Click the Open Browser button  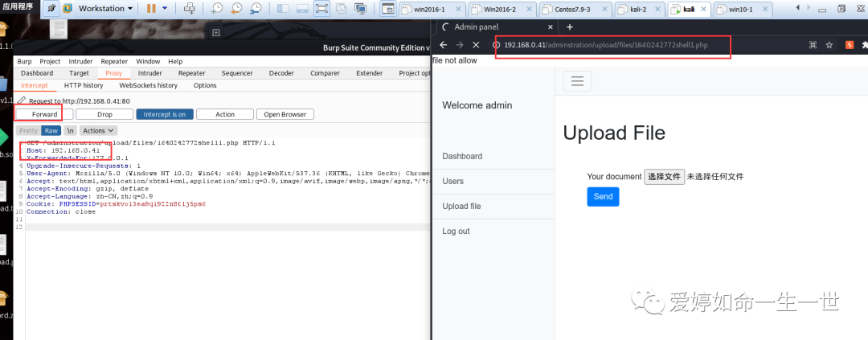pos(285,114)
